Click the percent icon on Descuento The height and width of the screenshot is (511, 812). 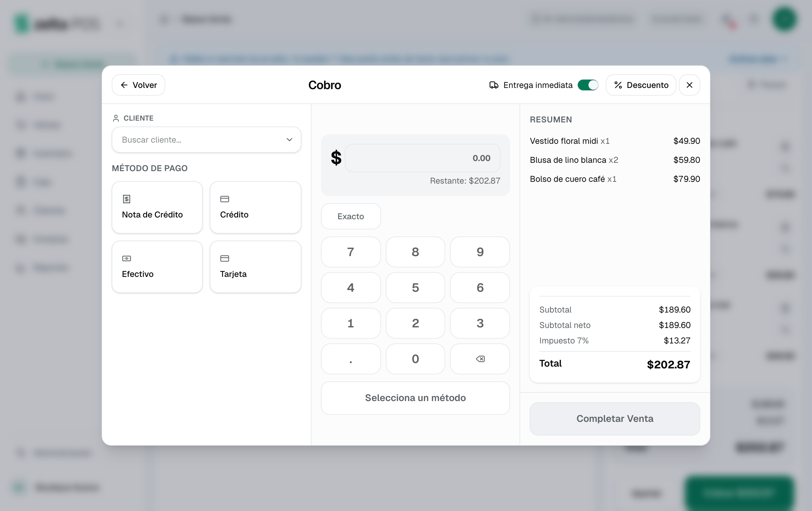pos(618,85)
